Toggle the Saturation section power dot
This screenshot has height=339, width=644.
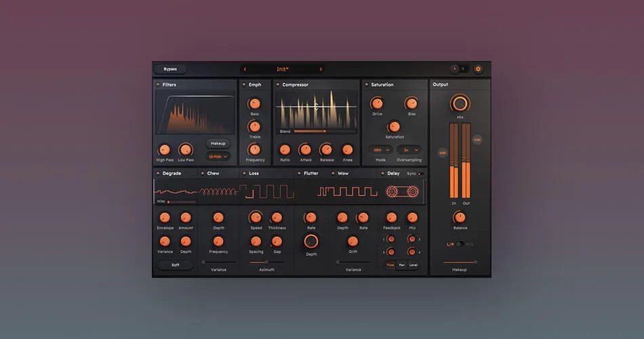[x=366, y=85]
